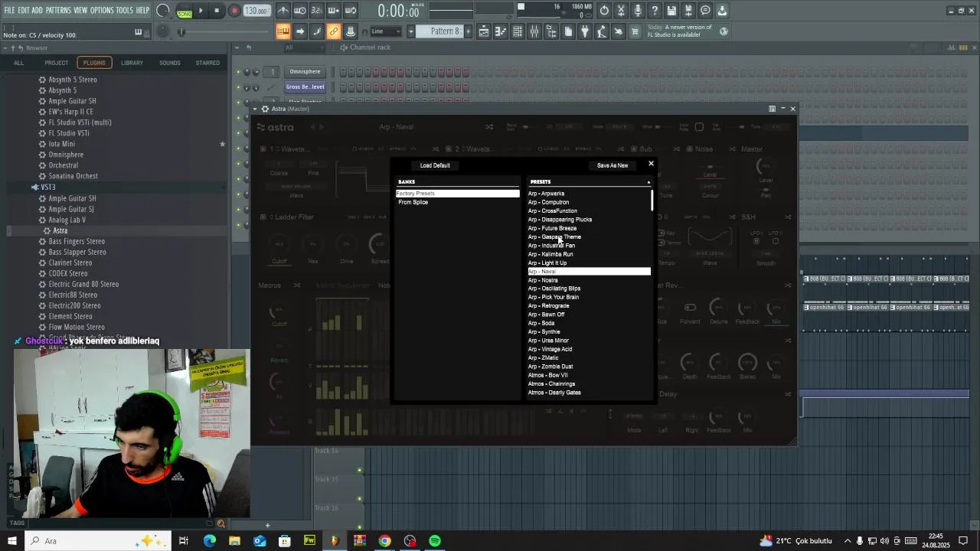Open the audio editor scissors icon
This screenshot has height=551, width=980.
(x=621, y=11)
